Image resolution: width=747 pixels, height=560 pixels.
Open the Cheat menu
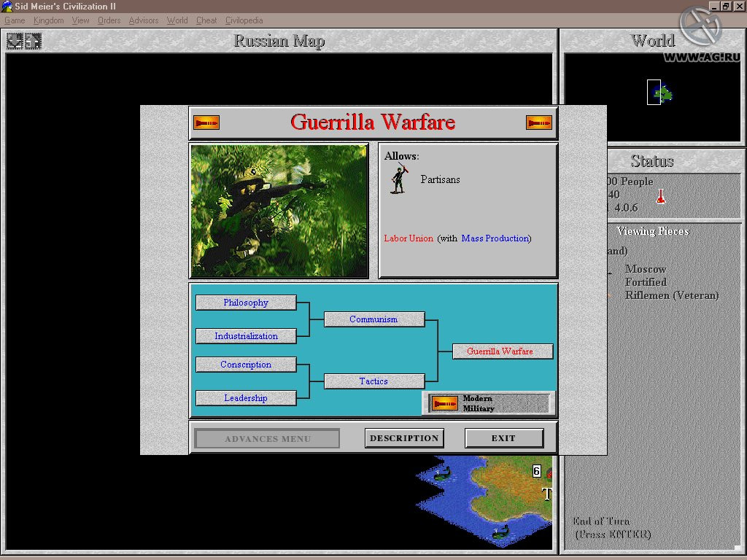pos(206,20)
